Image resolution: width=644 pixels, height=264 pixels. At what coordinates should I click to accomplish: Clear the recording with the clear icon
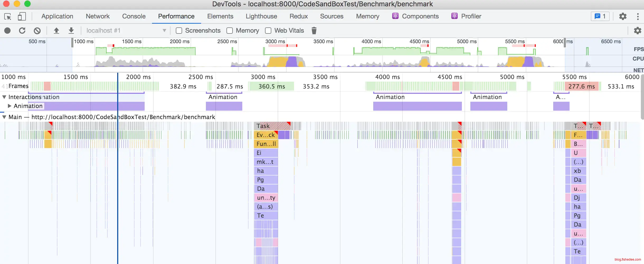[x=37, y=31]
